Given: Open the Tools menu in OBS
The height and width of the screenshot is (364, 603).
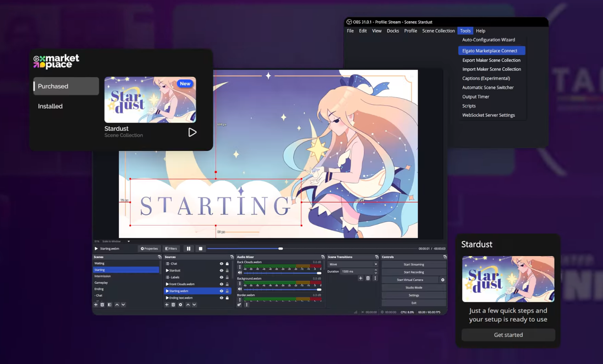Looking at the screenshot, I should coord(465,31).
